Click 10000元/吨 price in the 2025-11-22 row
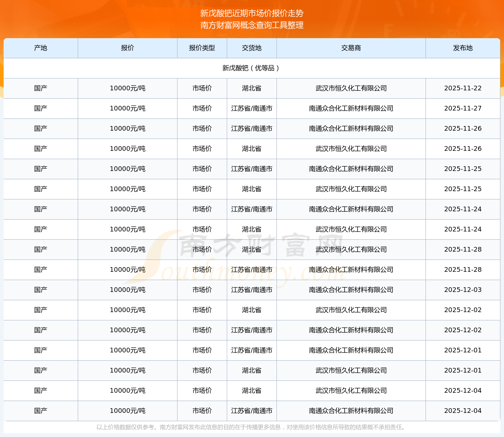The height and width of the screenshot is (437, 504). pos(127,88)
